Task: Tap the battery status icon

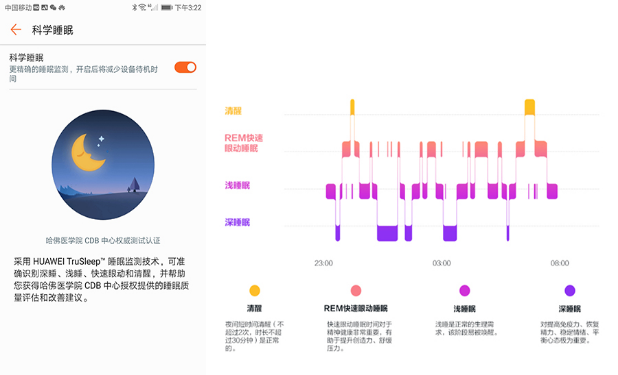Action: pyautogui.click(x=167, y=7)
